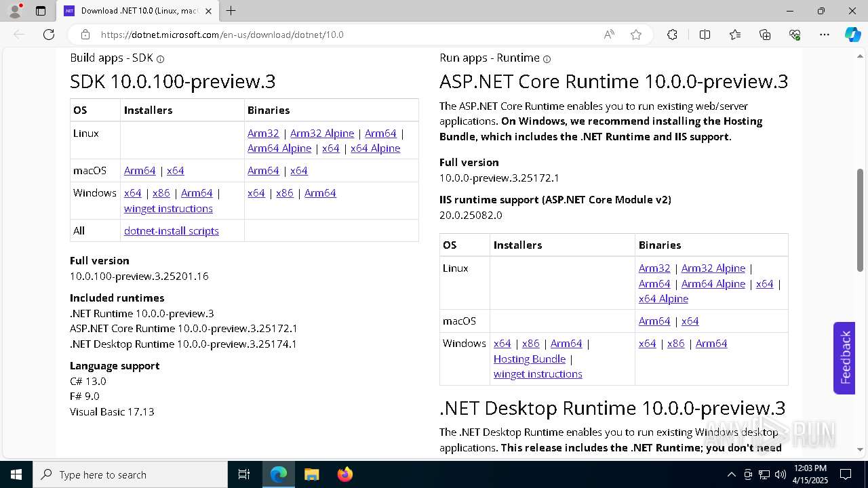This screenshot has width=868, height=488.
Task: Open dotnet-install scripts link
Action: [x=171, y=230]
